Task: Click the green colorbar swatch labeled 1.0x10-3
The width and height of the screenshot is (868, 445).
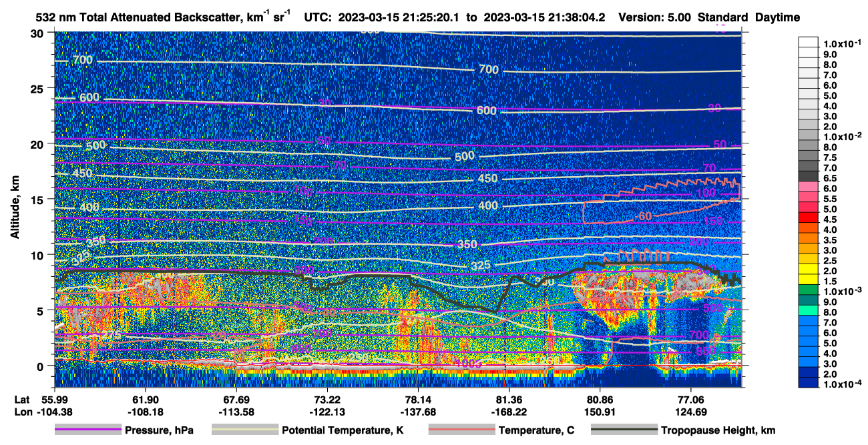Action: tap(809, 290)
